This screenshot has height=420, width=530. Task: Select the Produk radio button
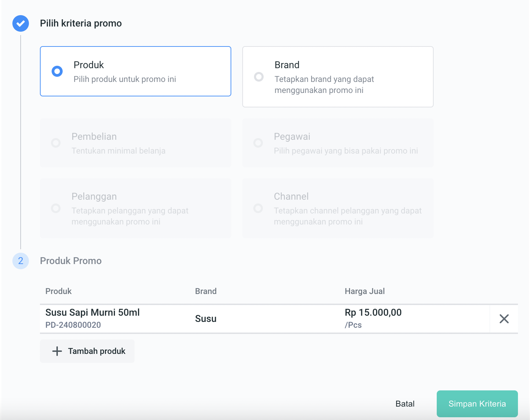(x=57, y=71)
